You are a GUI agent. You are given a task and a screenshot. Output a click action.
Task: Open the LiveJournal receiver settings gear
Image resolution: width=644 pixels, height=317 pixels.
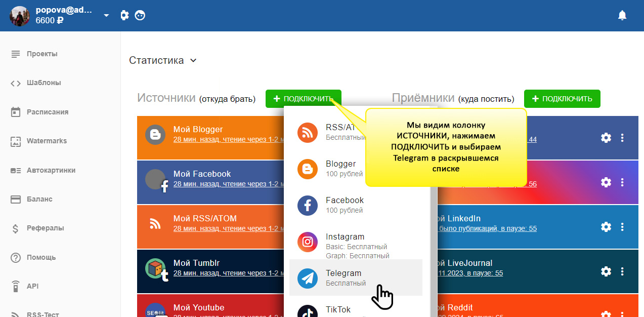[606, 271]
